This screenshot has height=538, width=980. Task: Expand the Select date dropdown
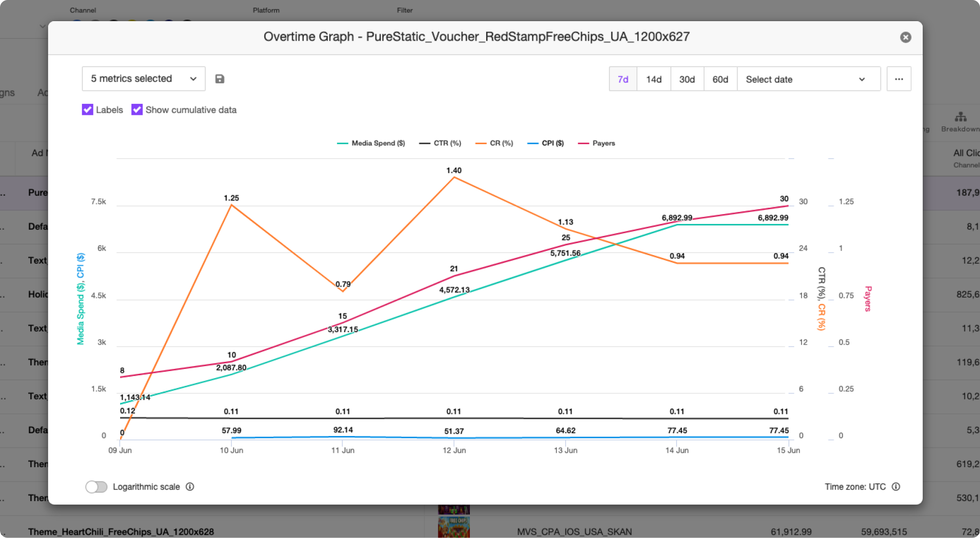click(808, 79)
